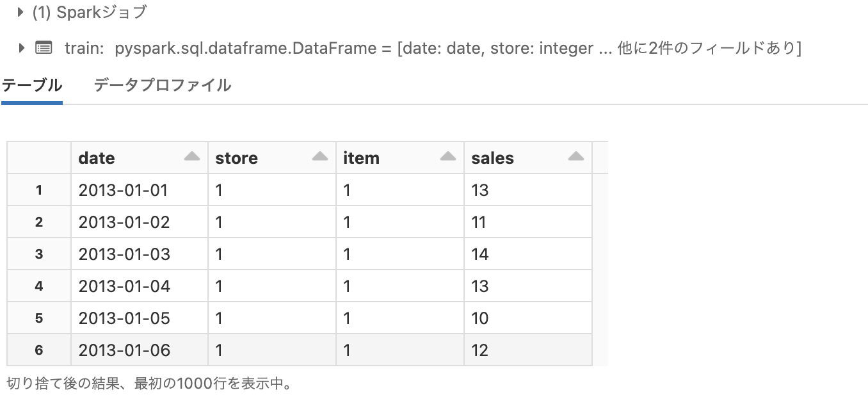Viewport: 868px width, 397px height.
Task: Click the item header label
Action: tap(361, 158)
